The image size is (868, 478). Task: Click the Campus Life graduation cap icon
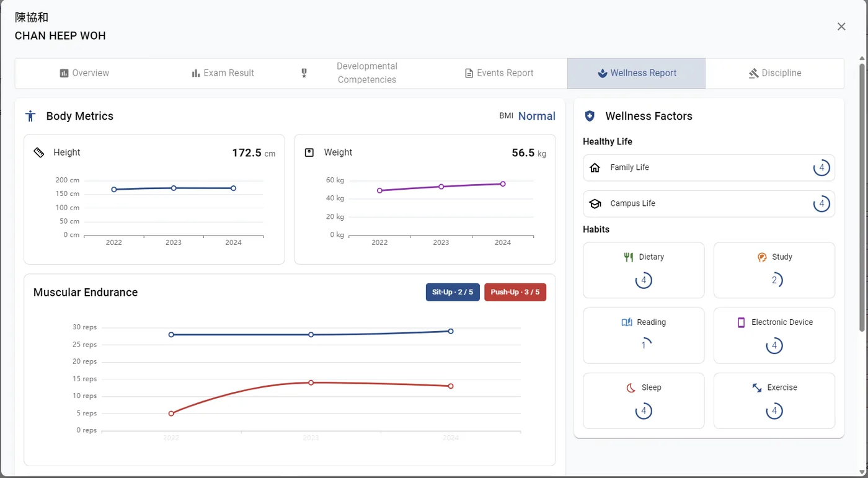(595, 203)
